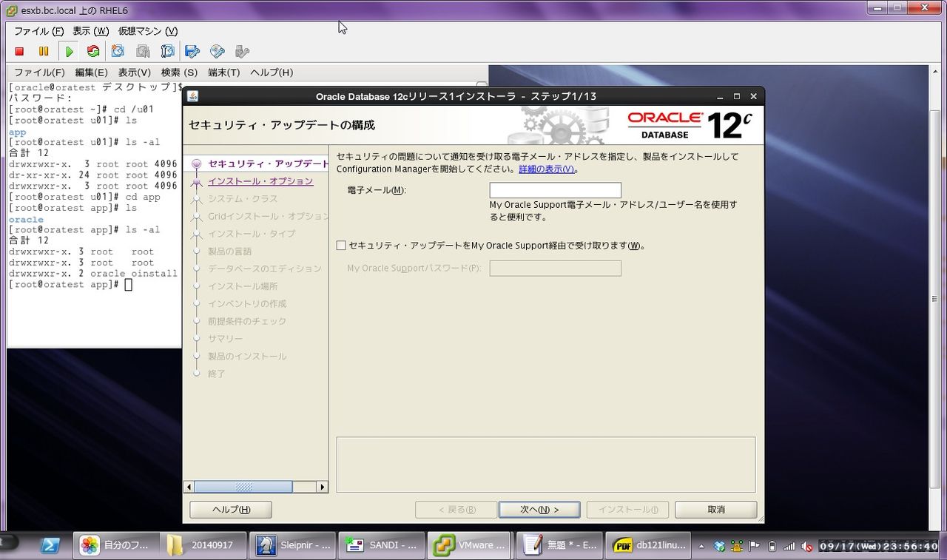Viewport: 947px width, 560px height.
Task: Switch to the photo app taskbar button
Action: 116,545
